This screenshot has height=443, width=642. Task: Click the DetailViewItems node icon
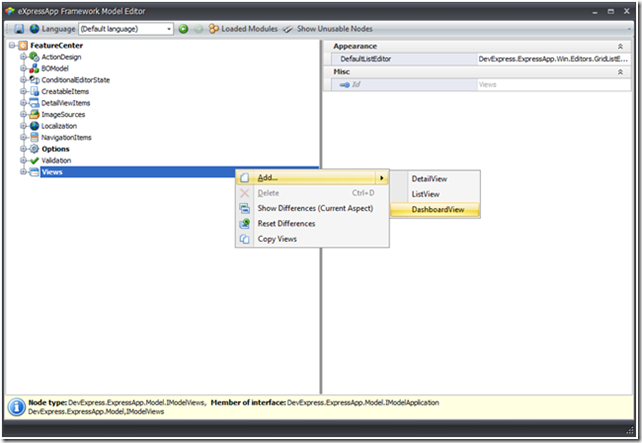click(34, 103)
